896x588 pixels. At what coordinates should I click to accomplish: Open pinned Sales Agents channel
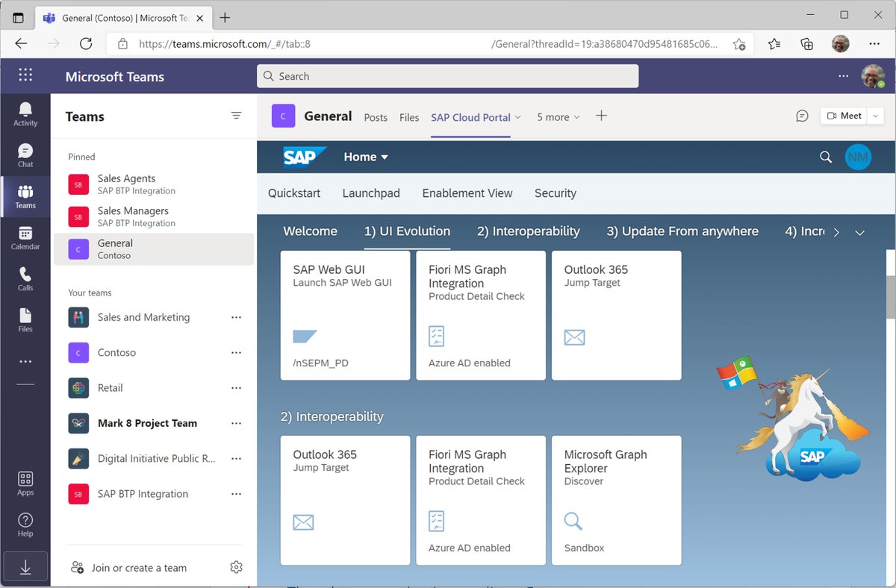pyautogui.click(x=154, y=184)
